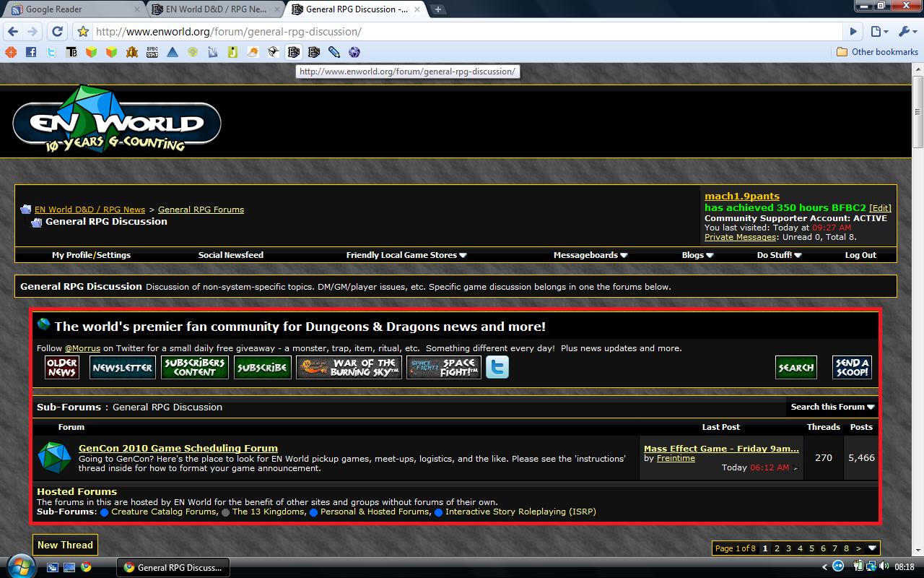Open the Private Messages link
This screenshot has height=578, width=924.
point(741,237)
